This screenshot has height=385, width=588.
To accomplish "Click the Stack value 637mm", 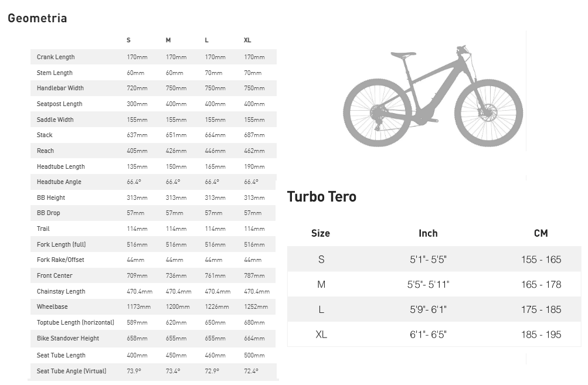I will click(137, 135).
